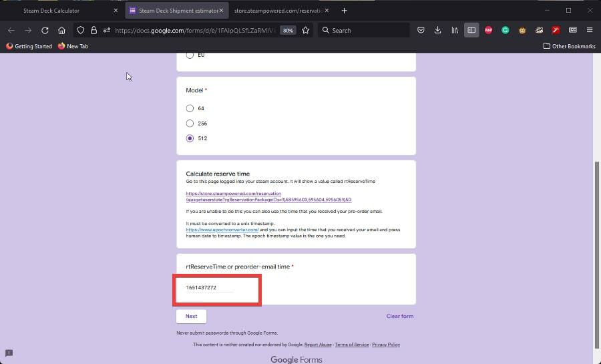Open a new tab with the plus button
The image size is (601, 364).
[x=344, y=11]
